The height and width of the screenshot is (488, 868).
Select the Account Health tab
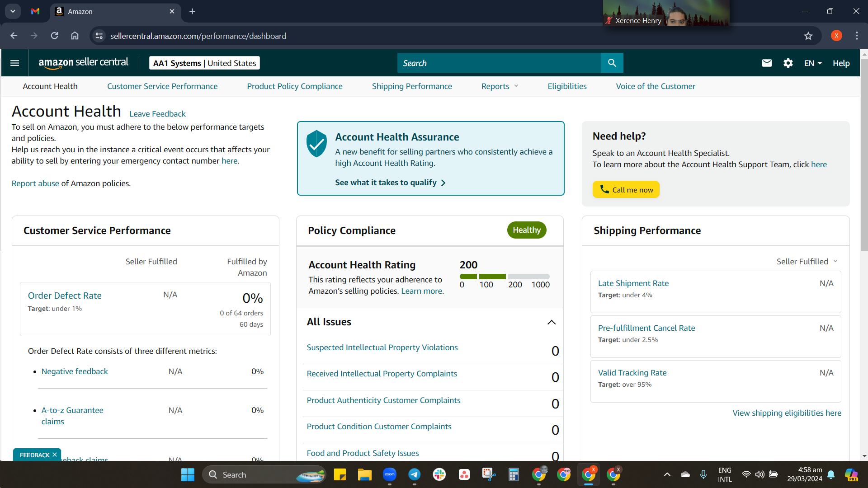[50, 86]
